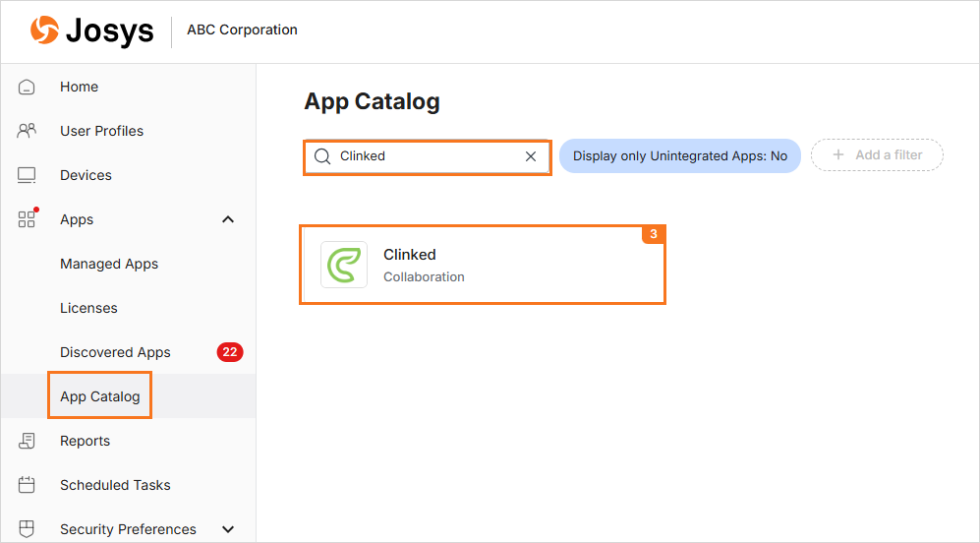Click the Reports document icon

[27, 441]
